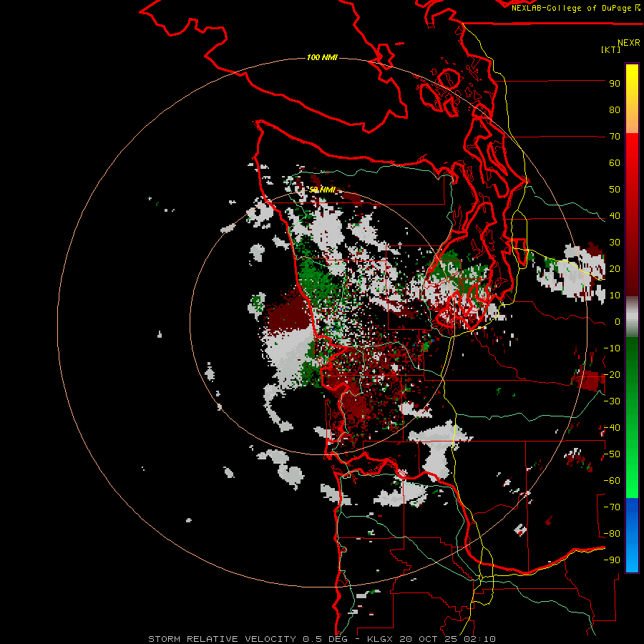Click the "100 NMI" range ring label

322,57
